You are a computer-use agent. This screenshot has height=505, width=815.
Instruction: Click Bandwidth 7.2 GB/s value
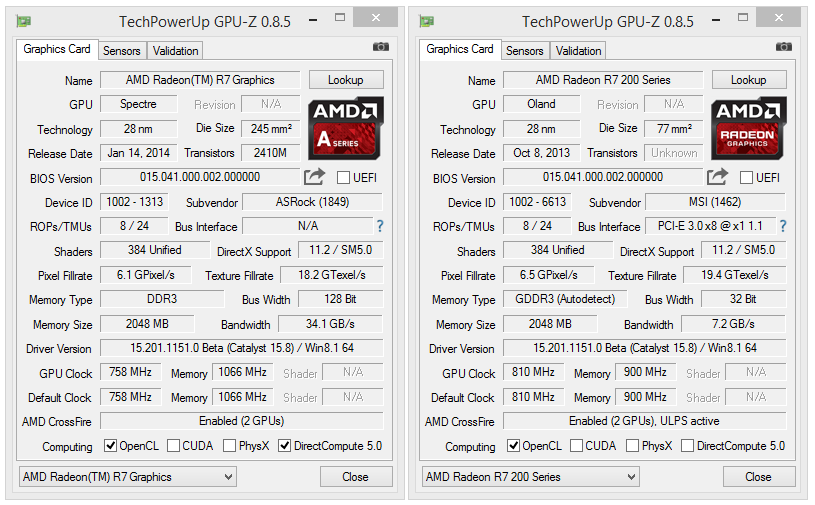(733, 324)
